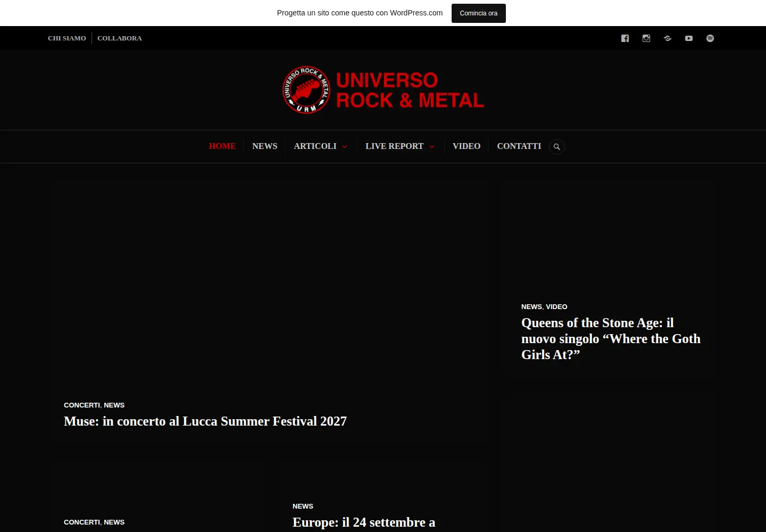Open the Instagram social icon
Viewport: 766px width, 532px height.
tap(646, 38)
